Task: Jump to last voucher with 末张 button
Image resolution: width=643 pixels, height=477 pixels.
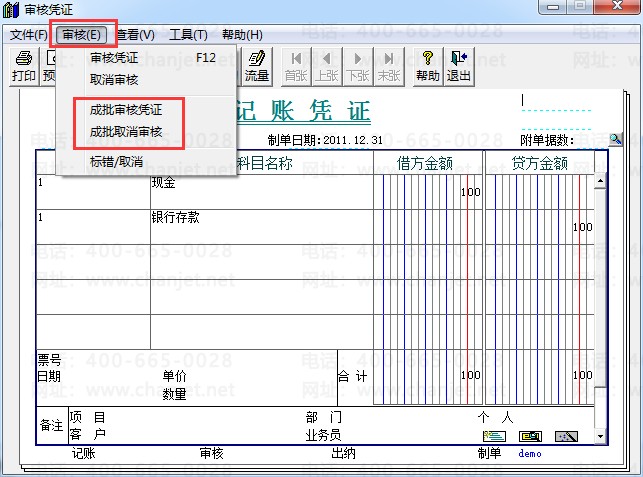Action: coord(389,66)
